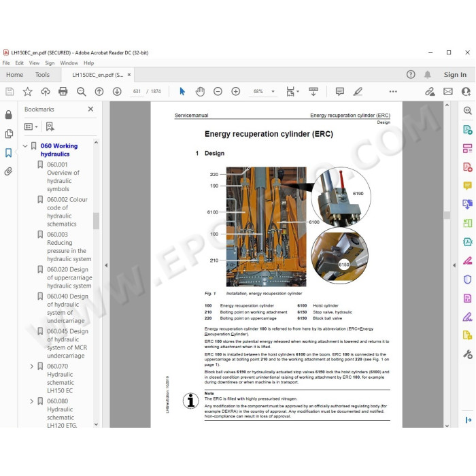Open bookmark 060.045 Design of MCR undercarriage
476x476 pixels.
pos(67,343)
